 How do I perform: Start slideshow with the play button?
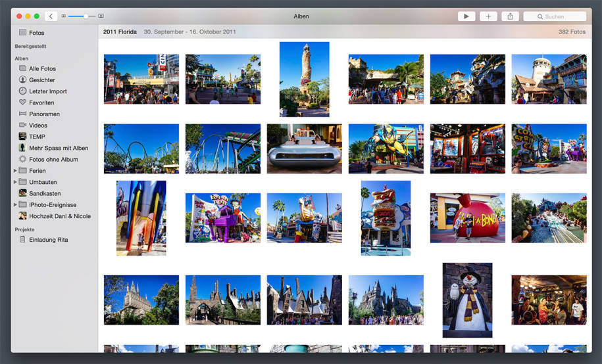tap(466, 16)
